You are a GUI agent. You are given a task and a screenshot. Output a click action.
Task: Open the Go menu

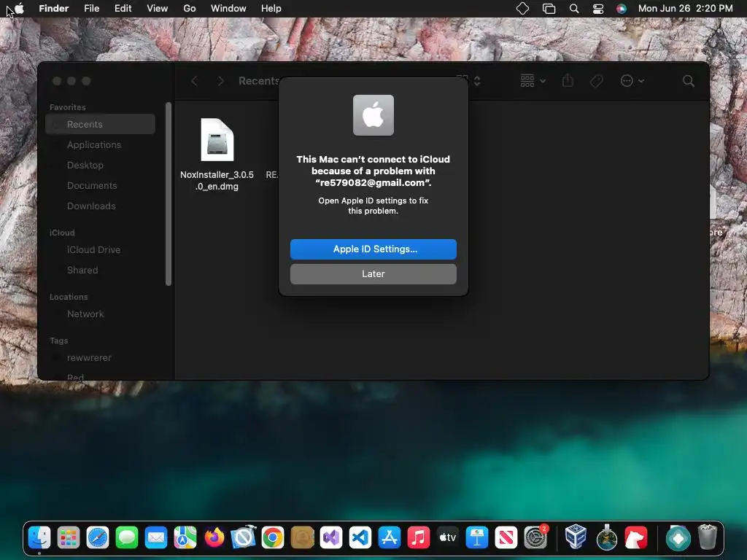point(190,9)
